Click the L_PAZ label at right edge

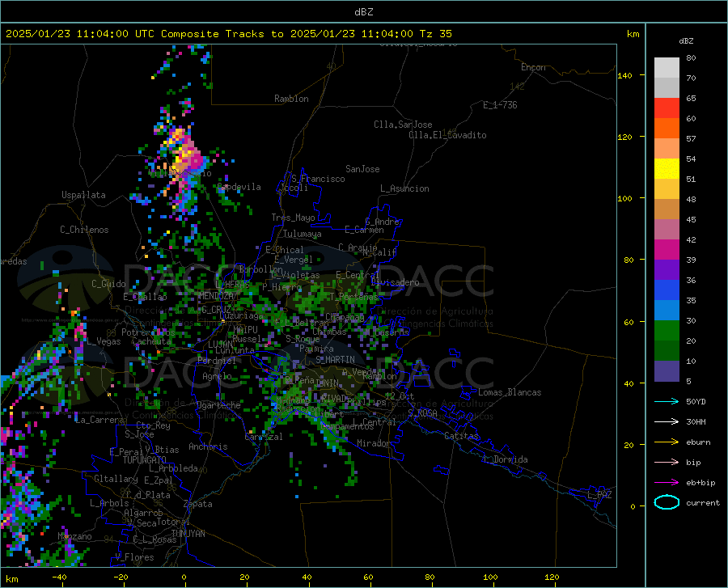point(599,495)
